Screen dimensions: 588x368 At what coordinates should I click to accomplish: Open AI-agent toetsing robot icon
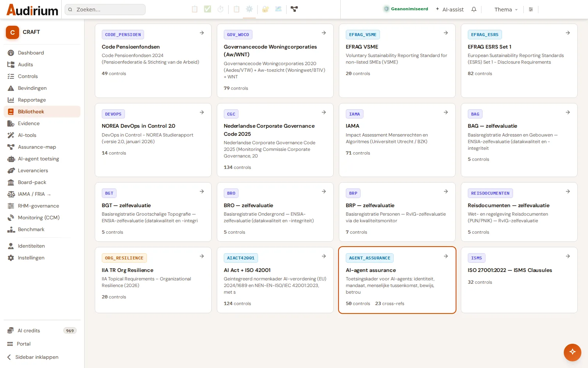coord(11,159)
